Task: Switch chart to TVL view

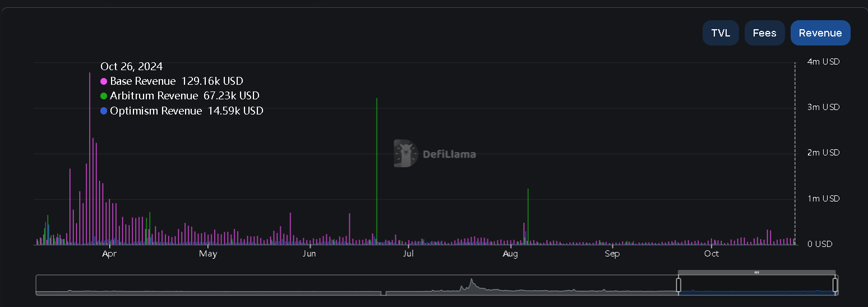Action: coord(721,33)
